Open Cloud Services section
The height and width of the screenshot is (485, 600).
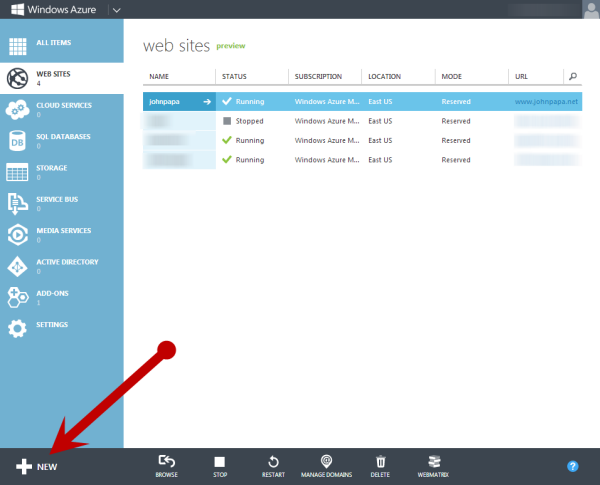tap(64, 105)
